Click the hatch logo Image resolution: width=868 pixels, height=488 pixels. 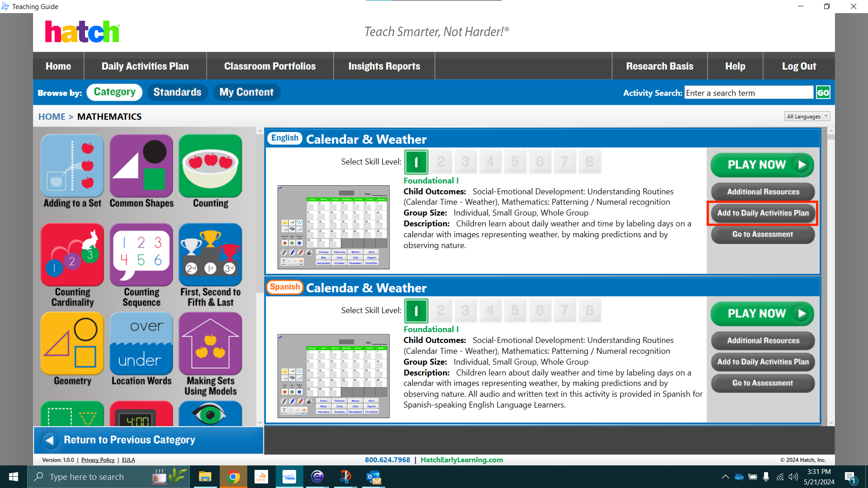pyautogui.click(x=82, y=32)
